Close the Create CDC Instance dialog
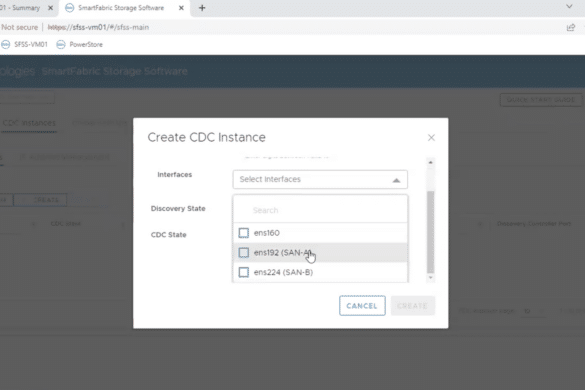 coord(431,138)
